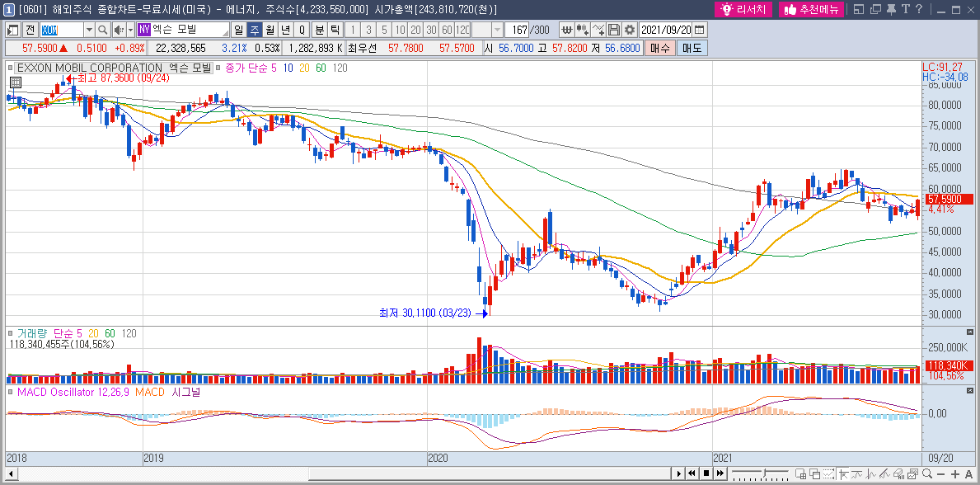Viewport: 980px width, 485px height.
Task: Select the 월 monthly chart period
Action: coord(270,30)
